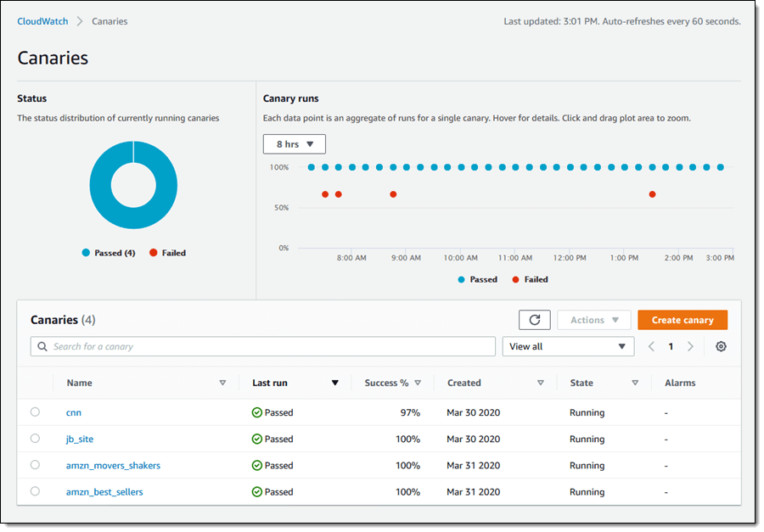Image resolution: width=764 pixels, height=532 pixels.
Task: Click the Create canary button
Action: click(x=682, y=320)
